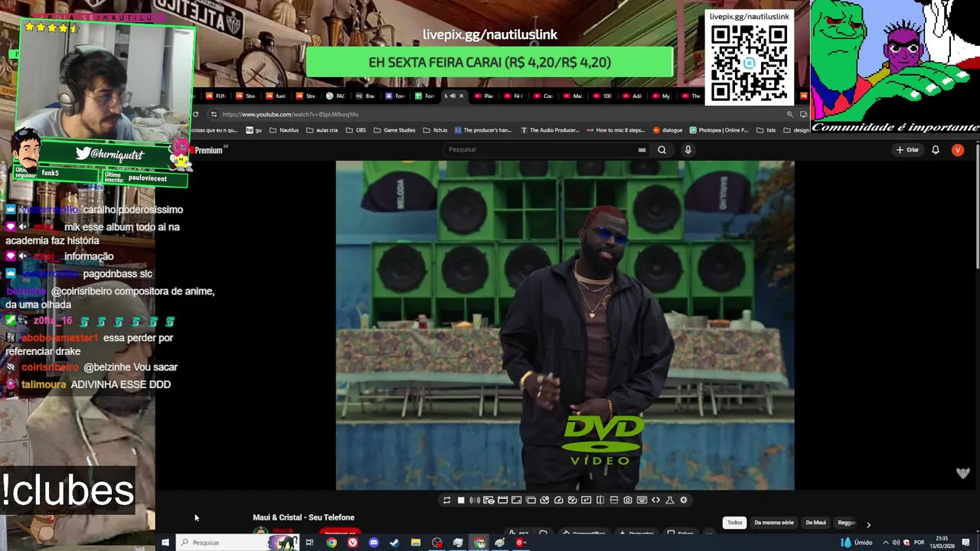Open the experiments flask icon
Viewport: 980px width, 551px height.
tap(670, 500)
